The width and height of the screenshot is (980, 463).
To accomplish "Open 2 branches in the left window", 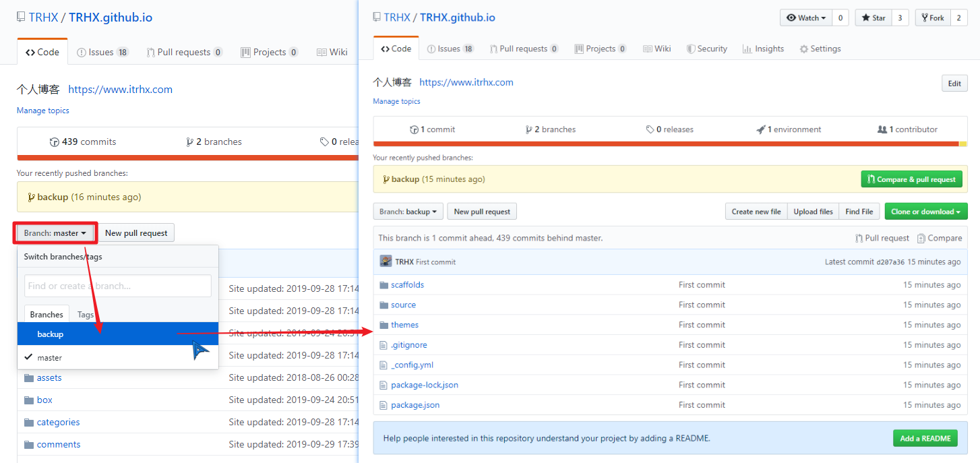I will point(214,142).
